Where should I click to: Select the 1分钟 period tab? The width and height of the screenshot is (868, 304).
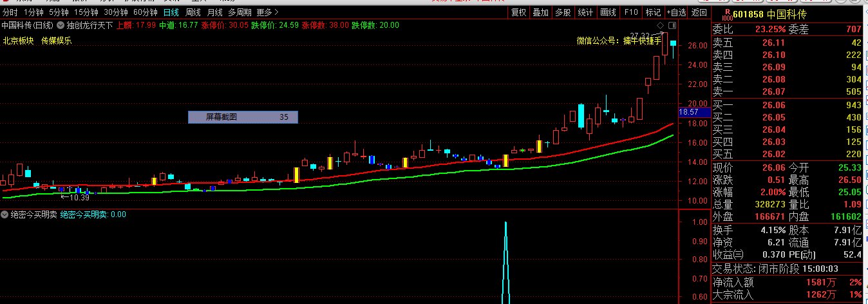(34, 12)
